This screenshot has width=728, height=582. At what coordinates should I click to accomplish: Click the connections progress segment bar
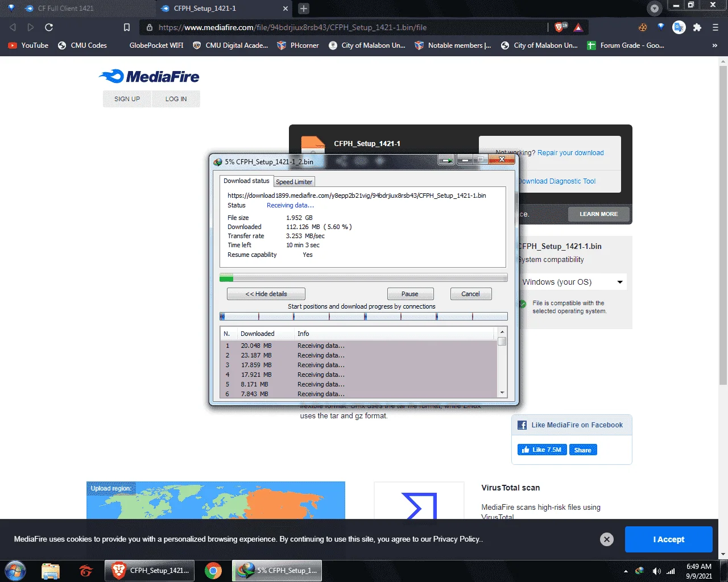click(363, 317)
